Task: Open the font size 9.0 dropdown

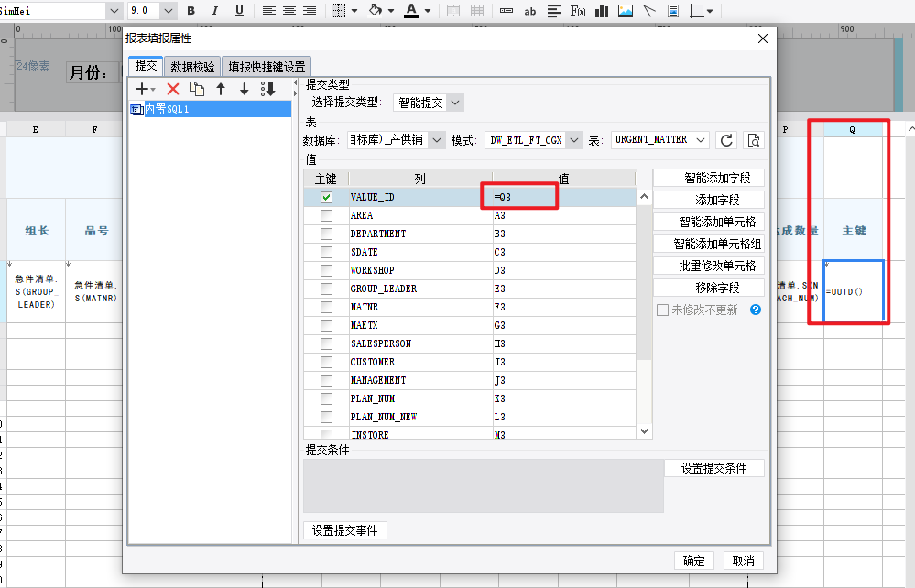Action: [x=168, y=10]
